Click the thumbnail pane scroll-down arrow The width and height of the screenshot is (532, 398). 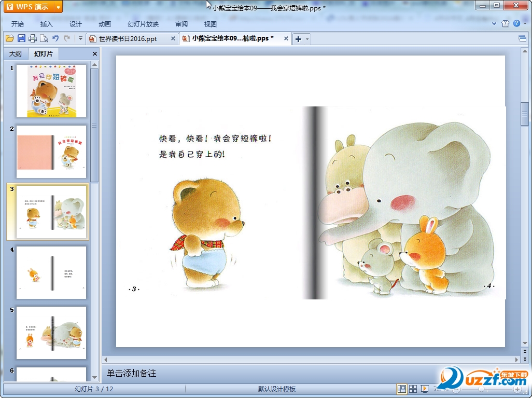[x=95, y=377]
